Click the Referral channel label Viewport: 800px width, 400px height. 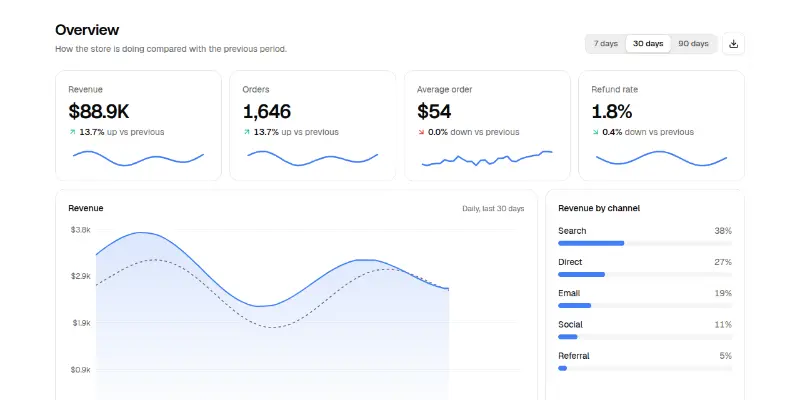(x=573, y=356)
